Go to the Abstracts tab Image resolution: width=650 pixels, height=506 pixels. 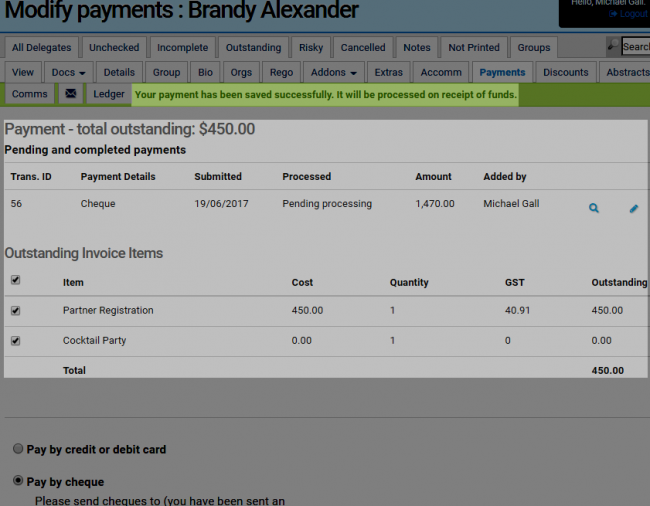coord(625,73)
